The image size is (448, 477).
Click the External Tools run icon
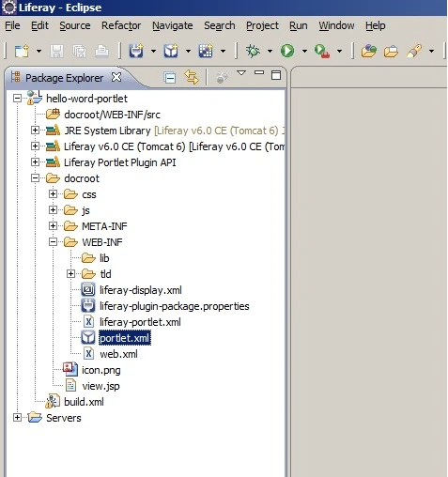[322, 51]
